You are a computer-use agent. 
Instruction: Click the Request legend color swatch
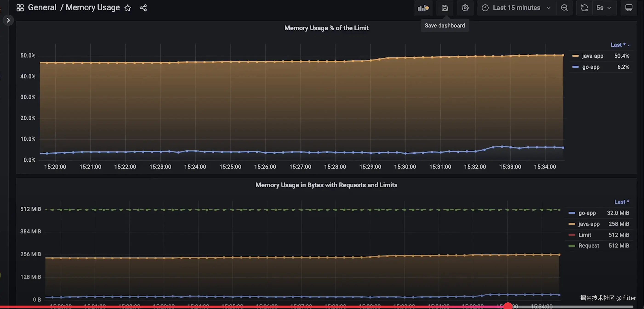tap(572, 246)
